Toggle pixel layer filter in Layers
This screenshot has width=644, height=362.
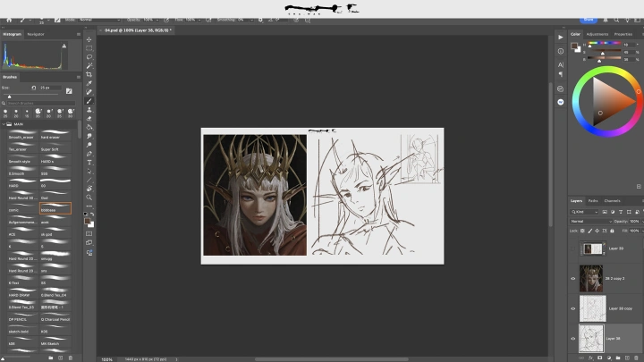pos(605,212)
